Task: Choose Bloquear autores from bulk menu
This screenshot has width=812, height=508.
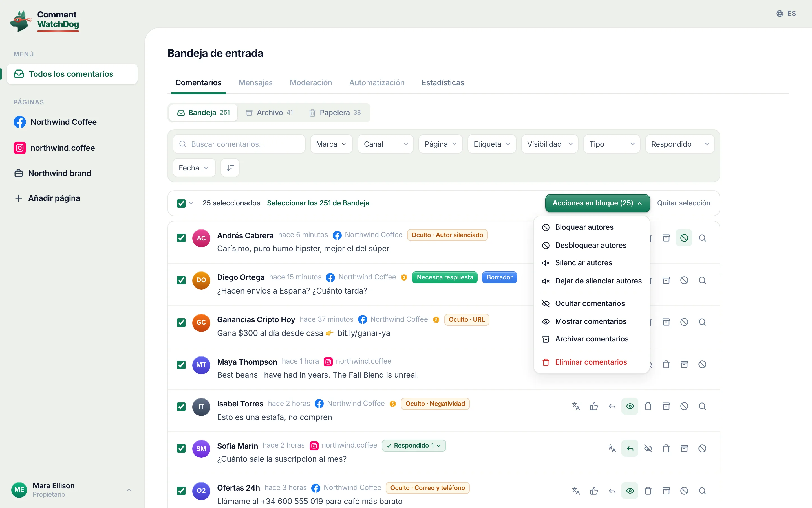Action: click(592, 227)
